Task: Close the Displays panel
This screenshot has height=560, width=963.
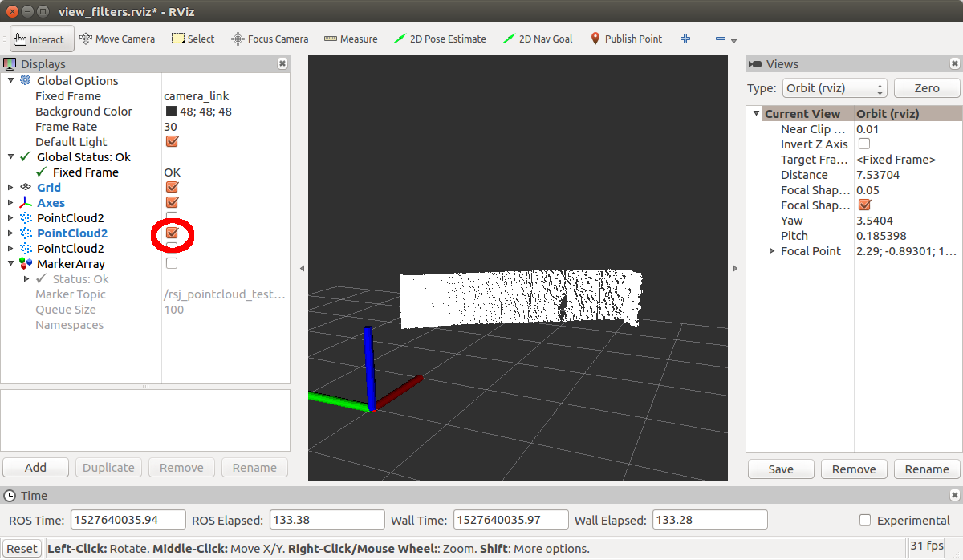Action: tap(282, 63)
